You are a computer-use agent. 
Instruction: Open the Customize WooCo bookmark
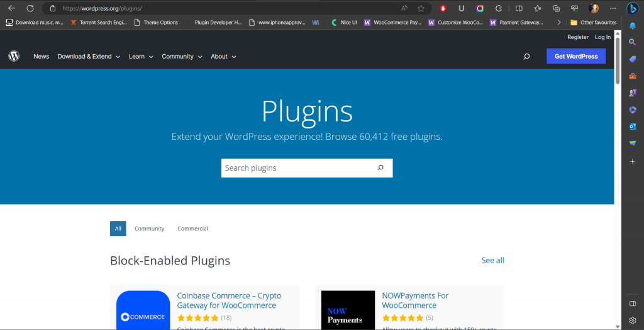(455, 23)
